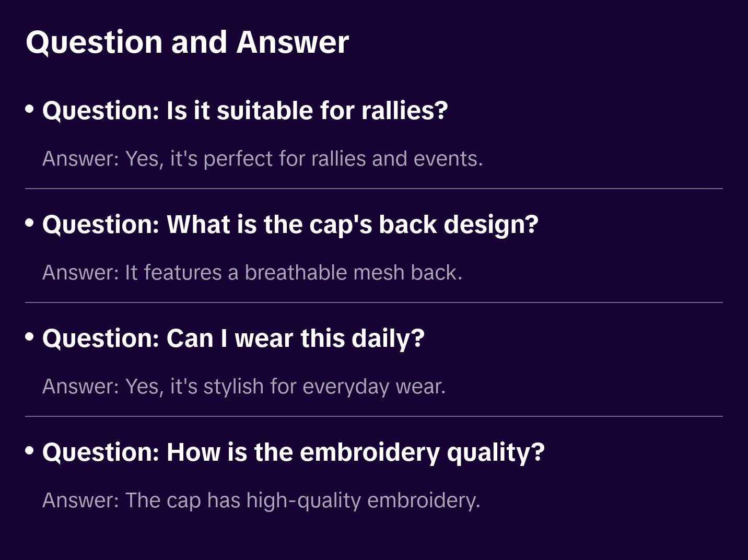Click the bullet beside the daily wear question
This screenshot has width=748, height=560.
[30, 337]
